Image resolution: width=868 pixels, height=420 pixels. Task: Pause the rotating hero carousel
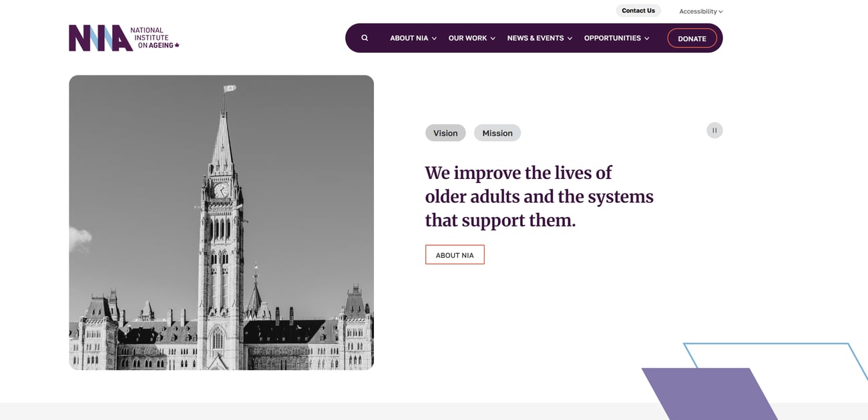tap(714, 130)
